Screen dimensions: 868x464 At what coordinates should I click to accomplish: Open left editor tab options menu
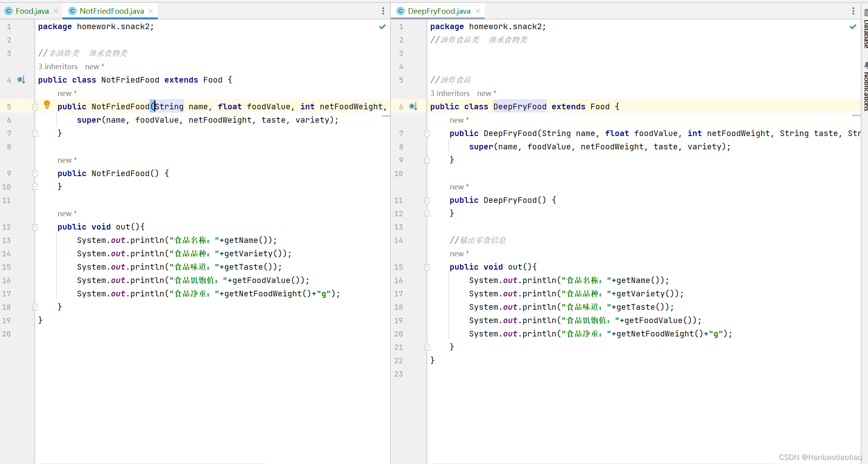[383, 11]
